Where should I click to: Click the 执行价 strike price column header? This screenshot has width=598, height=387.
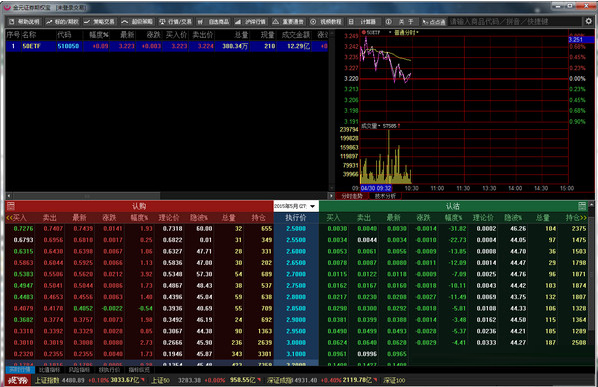296,217
